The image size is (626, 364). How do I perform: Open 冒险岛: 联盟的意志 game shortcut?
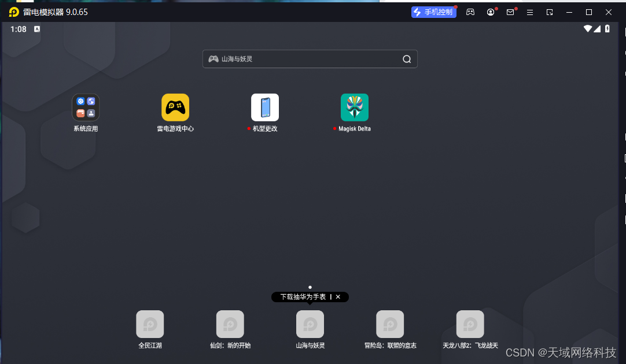[390, 324]
